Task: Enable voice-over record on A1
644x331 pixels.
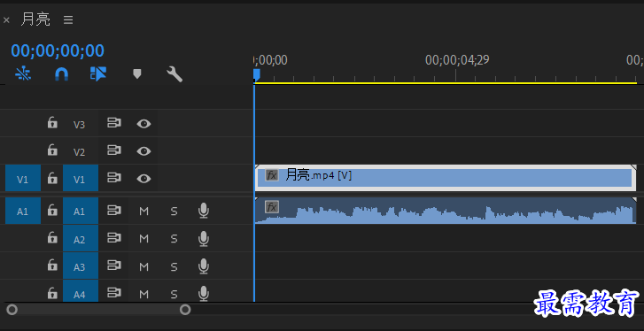Action: pyautogui.click(x=204, y=211)
